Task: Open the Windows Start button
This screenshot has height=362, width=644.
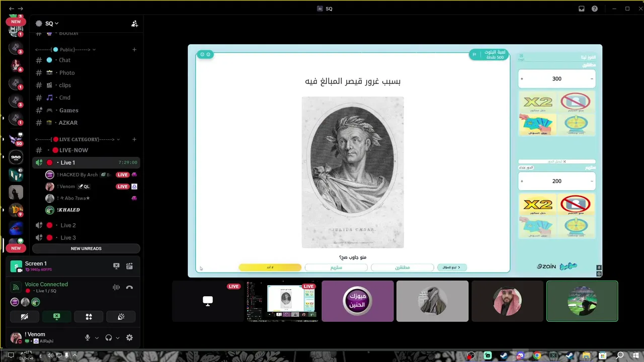Action: pyautogui.click(x=637, y=355)
